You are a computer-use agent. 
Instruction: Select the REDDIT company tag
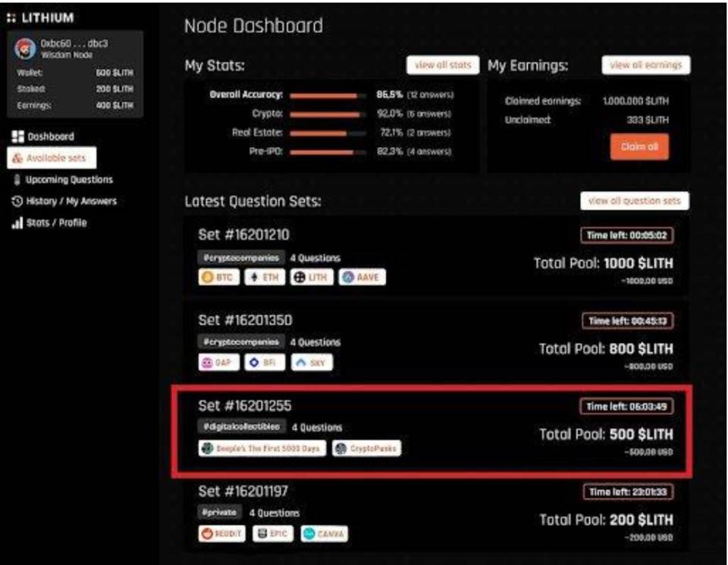click(222, 534)
